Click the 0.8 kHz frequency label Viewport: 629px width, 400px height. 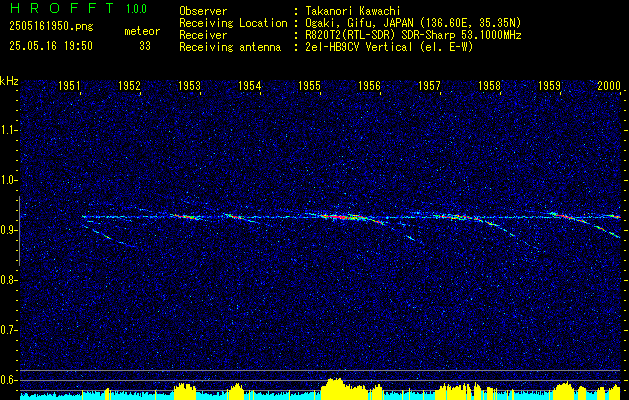[8, 280]
